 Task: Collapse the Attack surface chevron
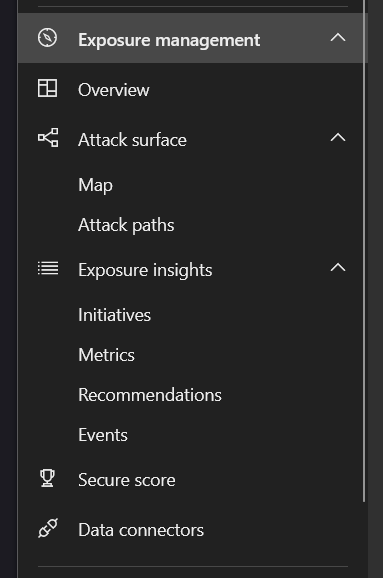click(x=338, y=138)
